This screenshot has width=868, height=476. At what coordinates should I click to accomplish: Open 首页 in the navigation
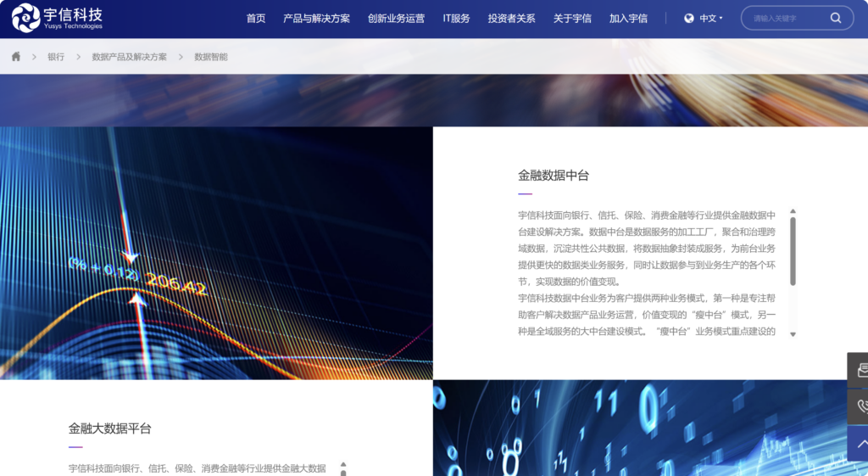[256, 19]
